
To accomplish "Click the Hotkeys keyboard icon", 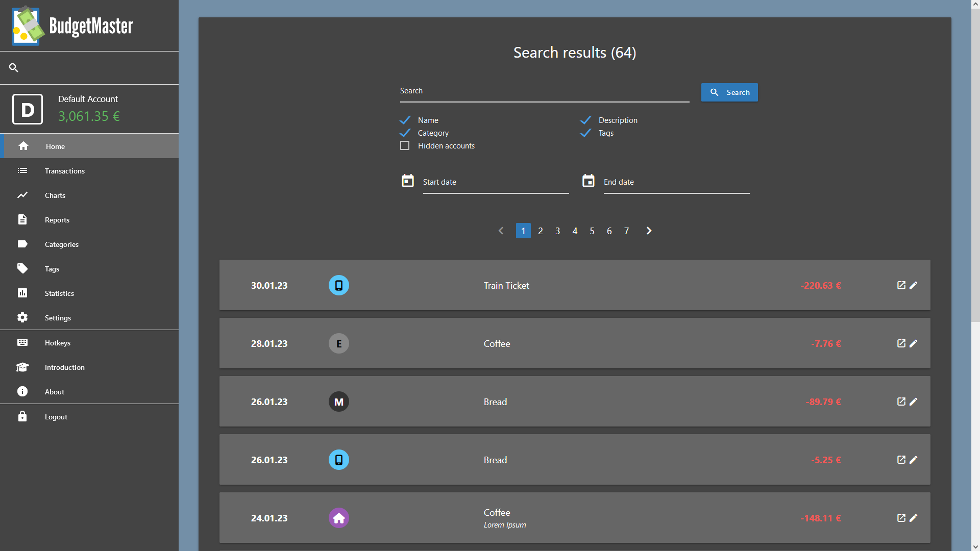I will (x=22, y=342).
